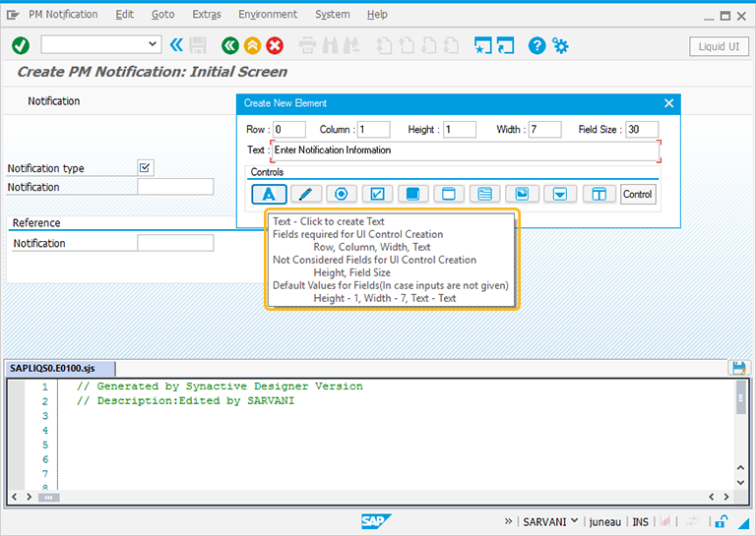Click the Reference Notification input field
The width and height of the screenshot is (756, 536).
coord(175,243)
